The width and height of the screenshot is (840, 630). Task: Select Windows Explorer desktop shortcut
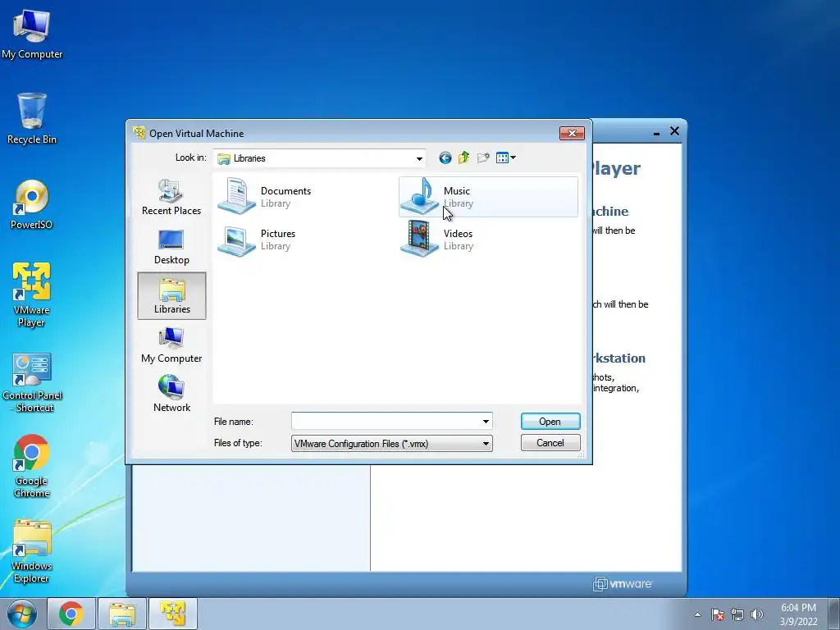pos(32,552)
